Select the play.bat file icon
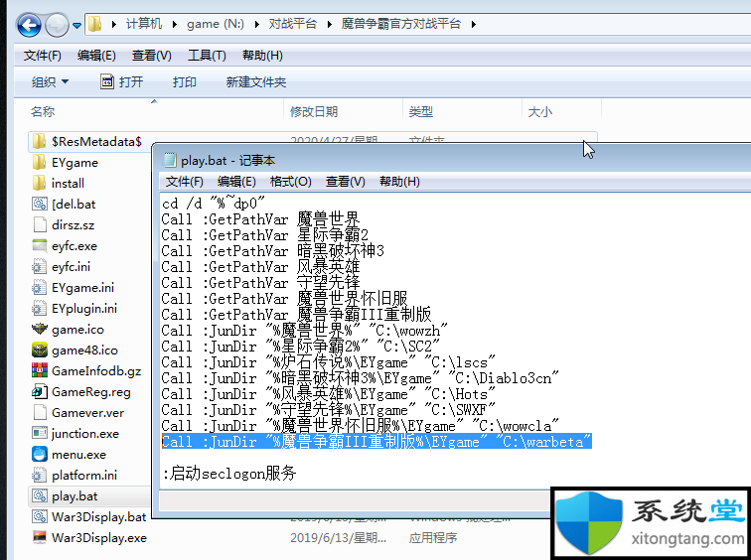 point(40,495)
